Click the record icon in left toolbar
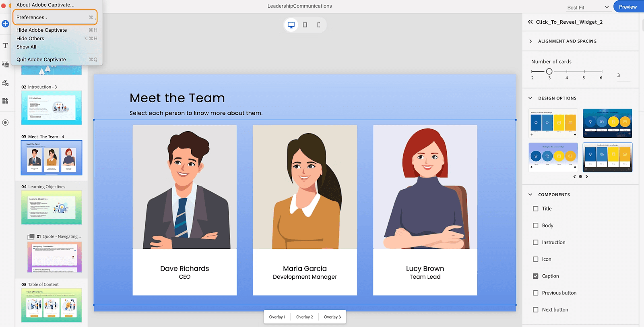This screenshot has height=327, width=644. point(5,122)
